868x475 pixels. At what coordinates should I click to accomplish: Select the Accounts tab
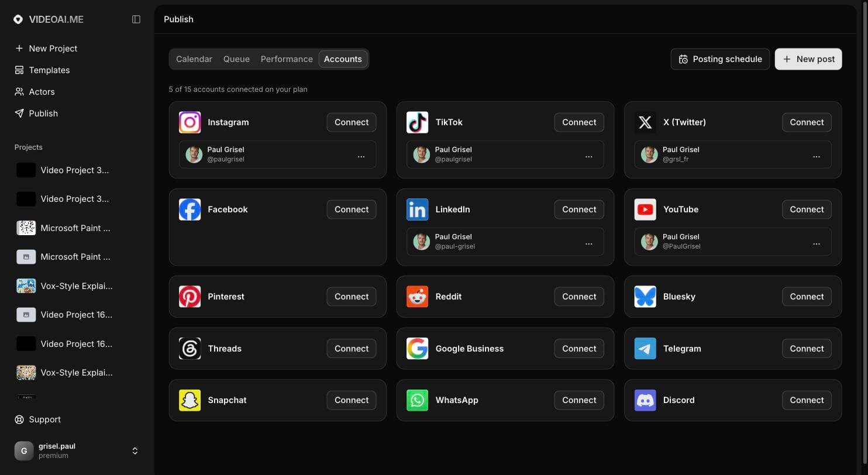(343, 59)
